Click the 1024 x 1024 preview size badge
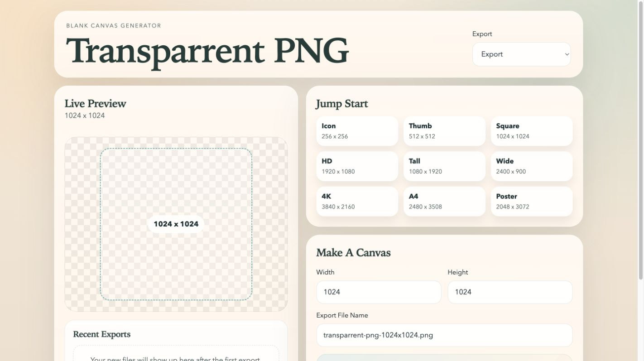Screen dimensions: 644x361 tap(176, 224)
